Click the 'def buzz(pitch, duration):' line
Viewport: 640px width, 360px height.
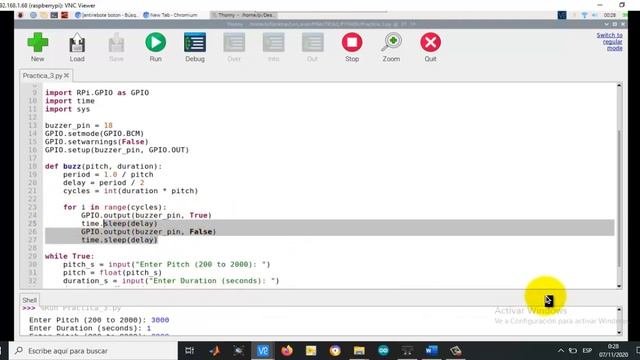(x=103, y=166)
